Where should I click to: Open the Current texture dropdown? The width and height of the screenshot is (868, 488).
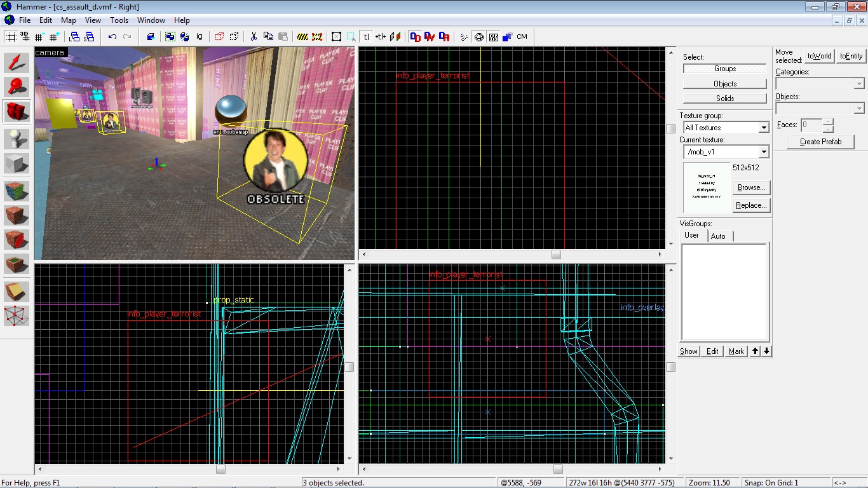pyautogui.click(x=764, y=152)
